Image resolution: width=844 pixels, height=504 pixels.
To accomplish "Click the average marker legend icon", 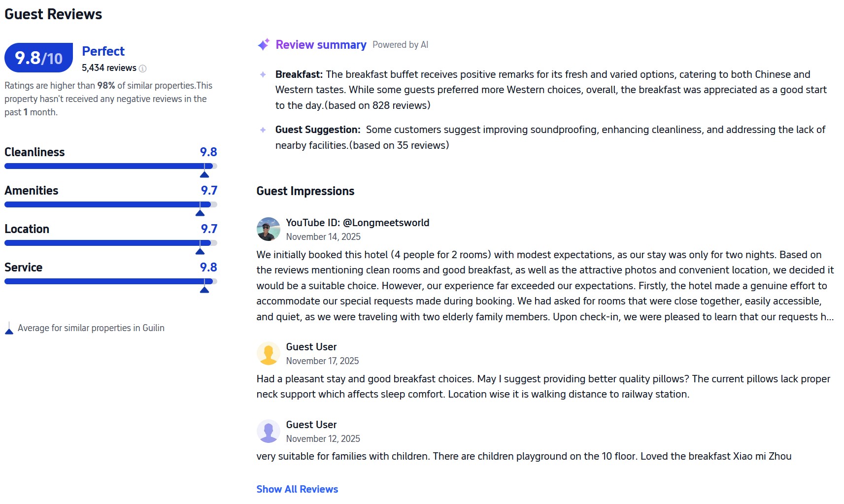I will 9,329.
